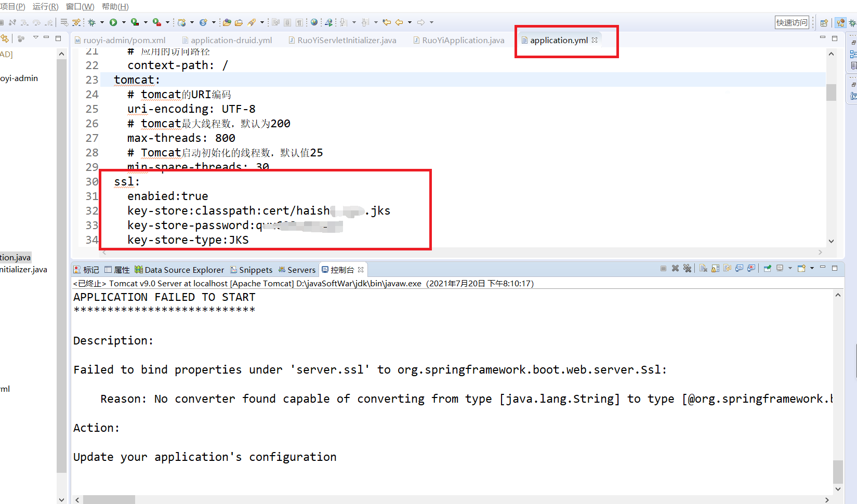Viewport: 857px width, 504px height.
Task: Open the 运行(R) menu
Action: 45,6
